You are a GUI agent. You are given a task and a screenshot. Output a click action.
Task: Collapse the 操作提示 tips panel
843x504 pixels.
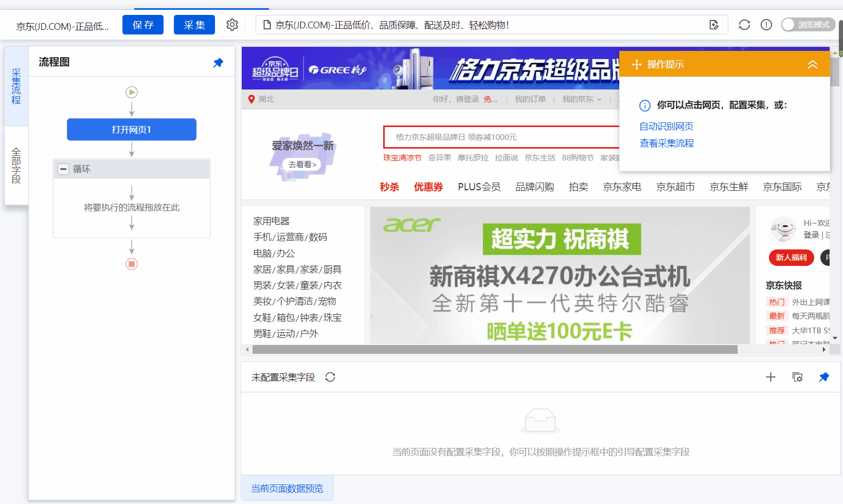tap(813, 64)
